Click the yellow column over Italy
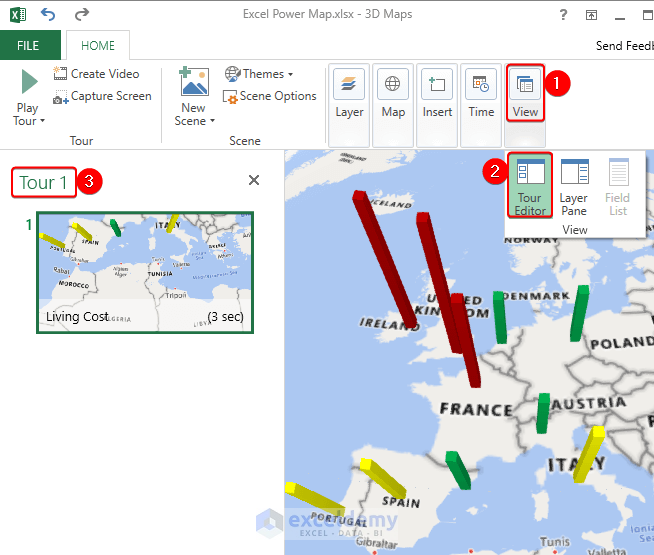 point(589,454)
